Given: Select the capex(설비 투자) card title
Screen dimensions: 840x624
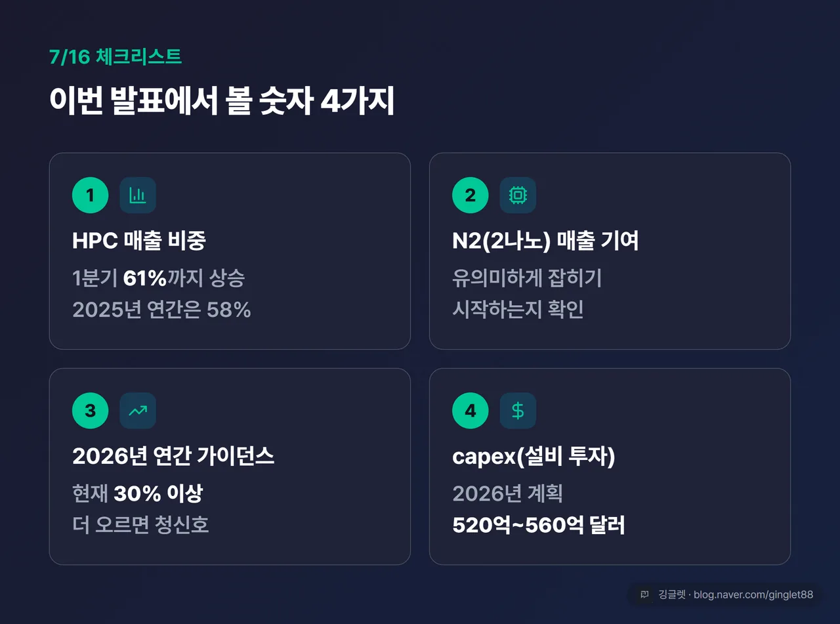Looking at the screenshot, I should coord(534,457).
